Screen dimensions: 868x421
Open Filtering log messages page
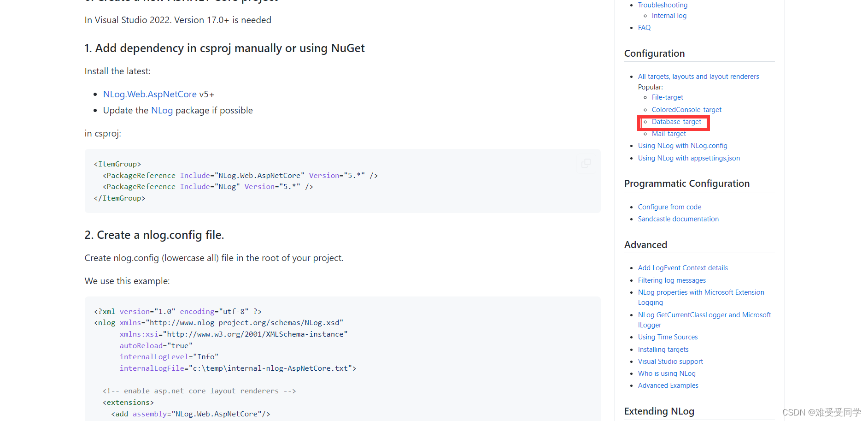coord(672,280)
